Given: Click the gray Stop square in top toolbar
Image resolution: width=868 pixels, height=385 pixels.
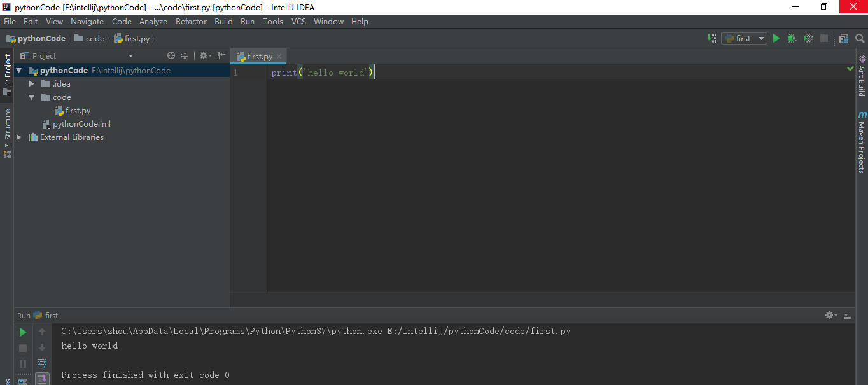Looking at the screenshot, I should [x=824, y=38].
